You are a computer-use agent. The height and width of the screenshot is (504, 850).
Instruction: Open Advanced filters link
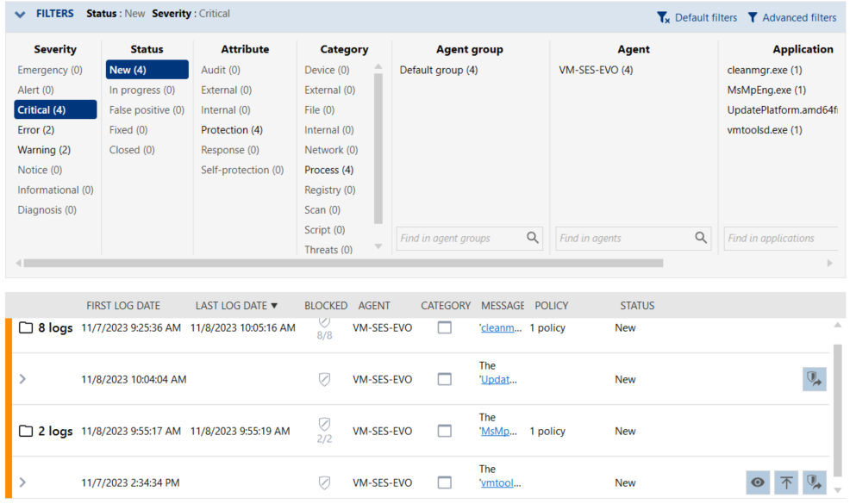tap(799, 17)
